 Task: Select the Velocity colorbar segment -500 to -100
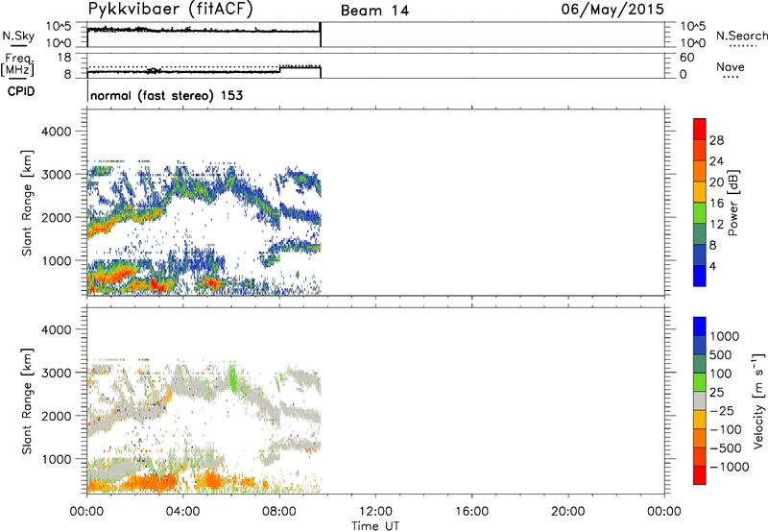point(700,438)
